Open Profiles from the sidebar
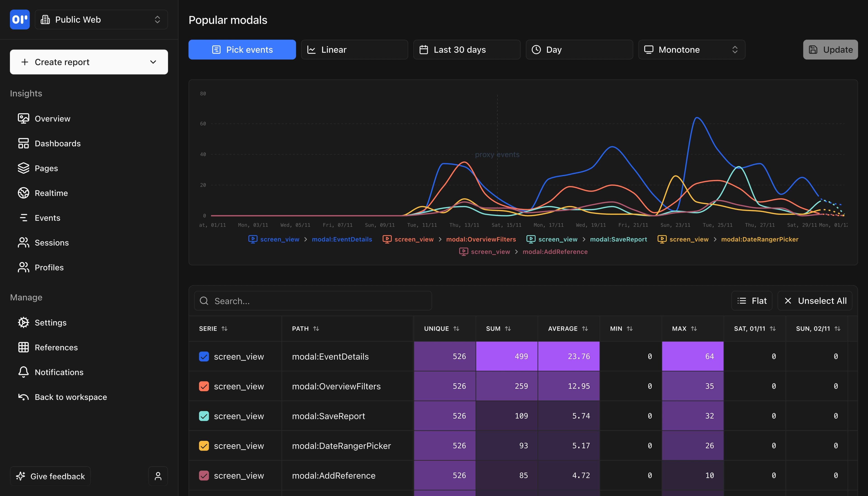The height and width of the screenshot is (496, 868). [x=49, y=267]
